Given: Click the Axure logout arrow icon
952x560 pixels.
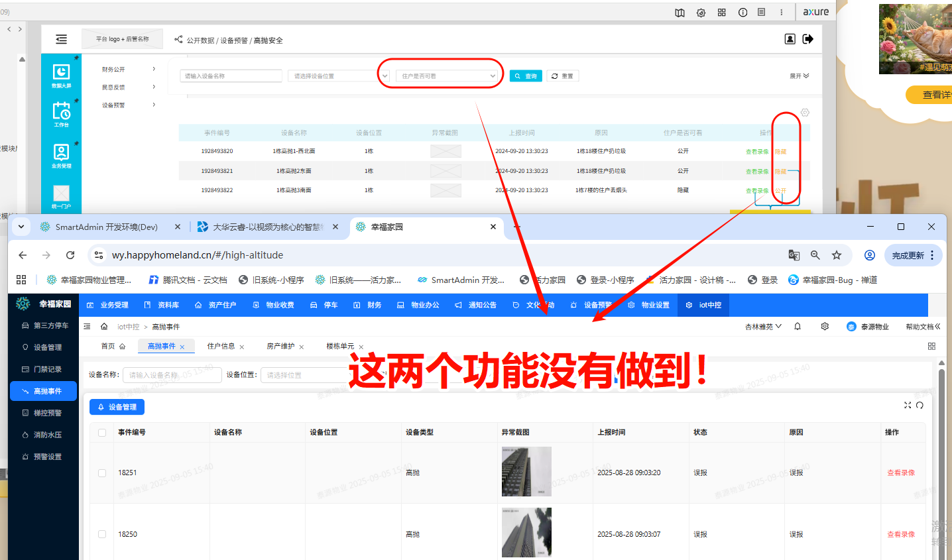Looking at the screenshot, I should (807, 39).
